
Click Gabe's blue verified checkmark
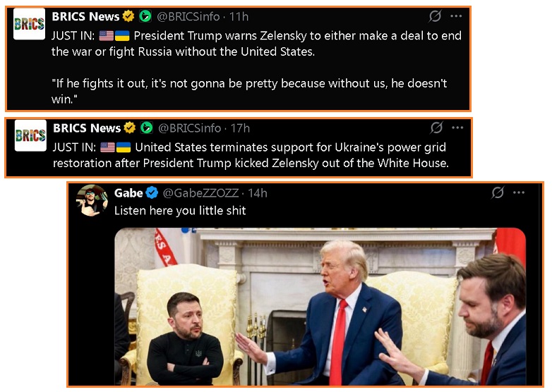[152, 192]
